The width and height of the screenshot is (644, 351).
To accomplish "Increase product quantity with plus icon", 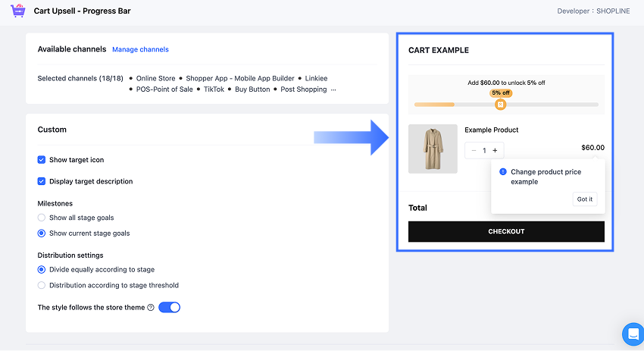I will tap(495, 150).
